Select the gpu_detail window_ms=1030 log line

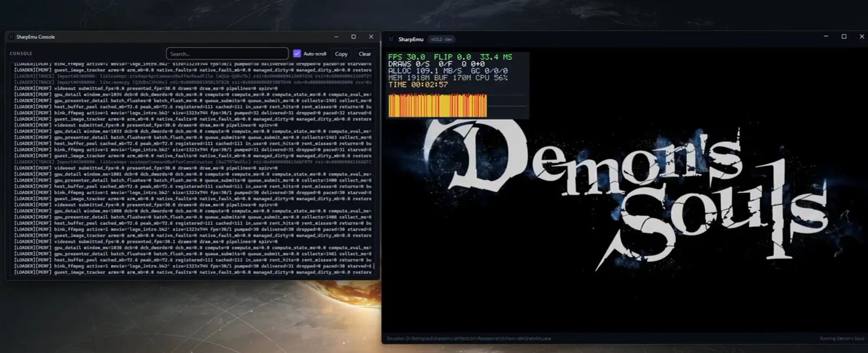[193, 248]
